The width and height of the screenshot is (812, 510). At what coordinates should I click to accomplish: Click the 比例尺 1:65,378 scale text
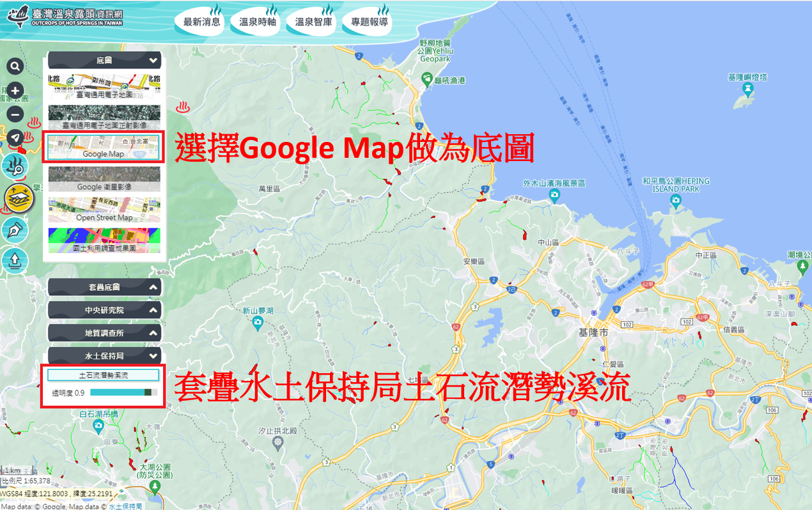click(x=26, y=481)
